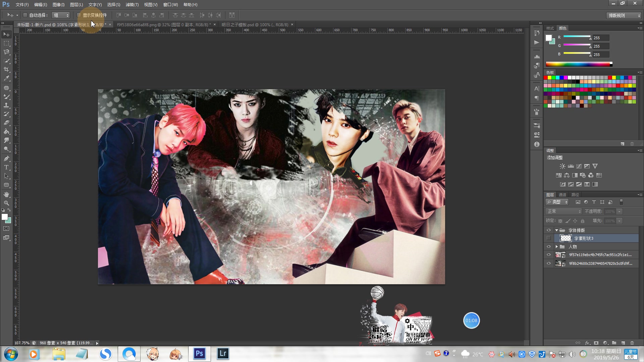Expand the 人物 layer group
The image size is (644, 362).
pyautogui.click(x=557, y=247)
